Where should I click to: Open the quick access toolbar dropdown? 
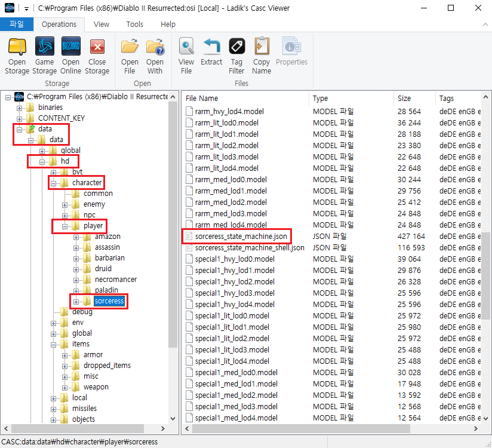[27, 8]
